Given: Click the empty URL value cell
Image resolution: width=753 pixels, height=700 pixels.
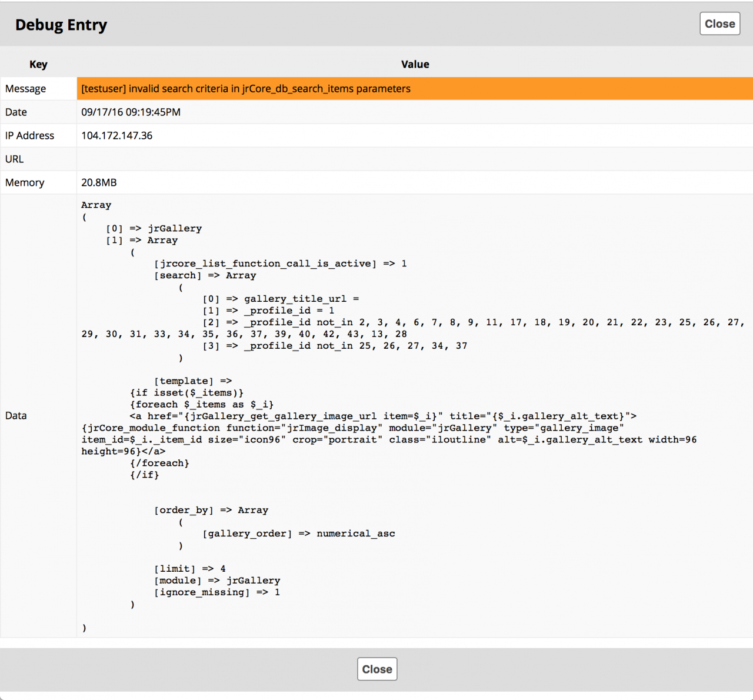Looking at the screenshot, I should tap(414, 159).
